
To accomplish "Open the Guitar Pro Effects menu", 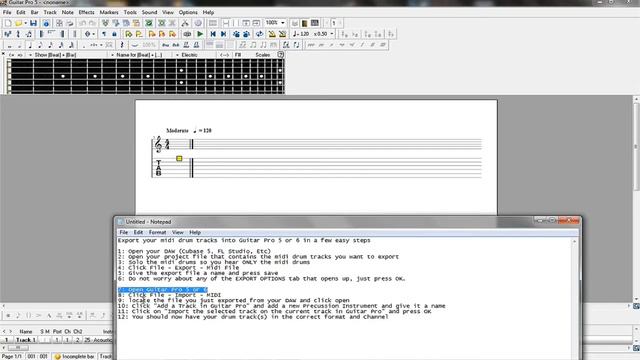I will pyautogui.click(x=86, y=12).
